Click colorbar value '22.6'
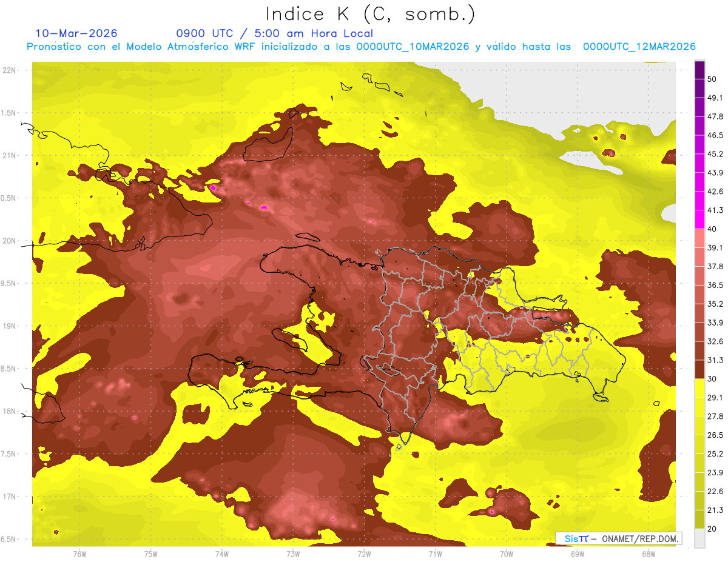Image resolution: width=728 pixels, height=562 pixels. click(716, 491)
